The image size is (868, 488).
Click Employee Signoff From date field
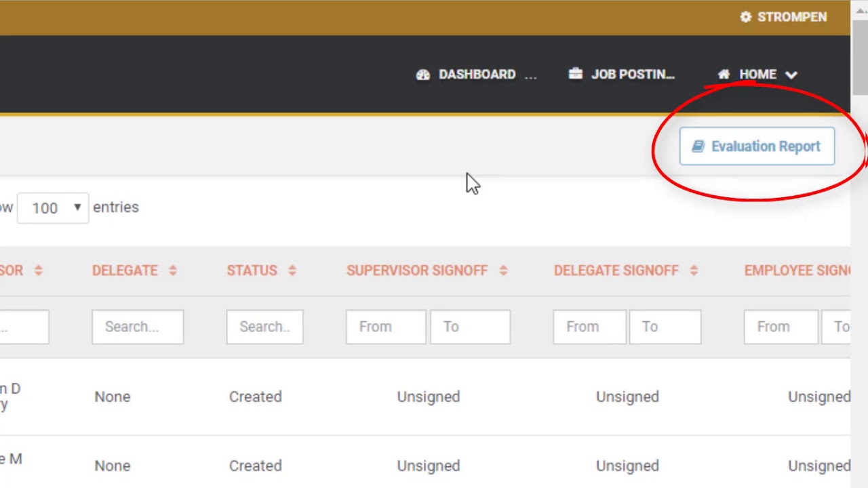pyautogui.click(x=781, y=327)
